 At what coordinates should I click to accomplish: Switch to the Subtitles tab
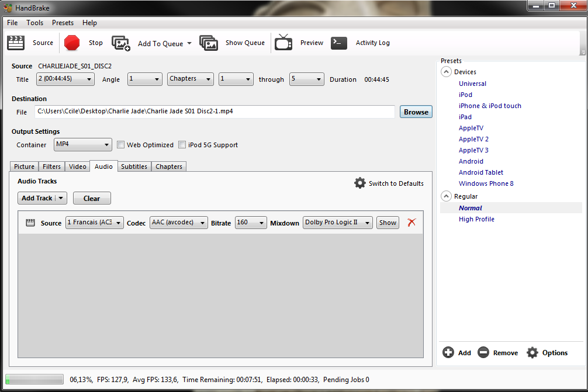click(x=134, y=166)
